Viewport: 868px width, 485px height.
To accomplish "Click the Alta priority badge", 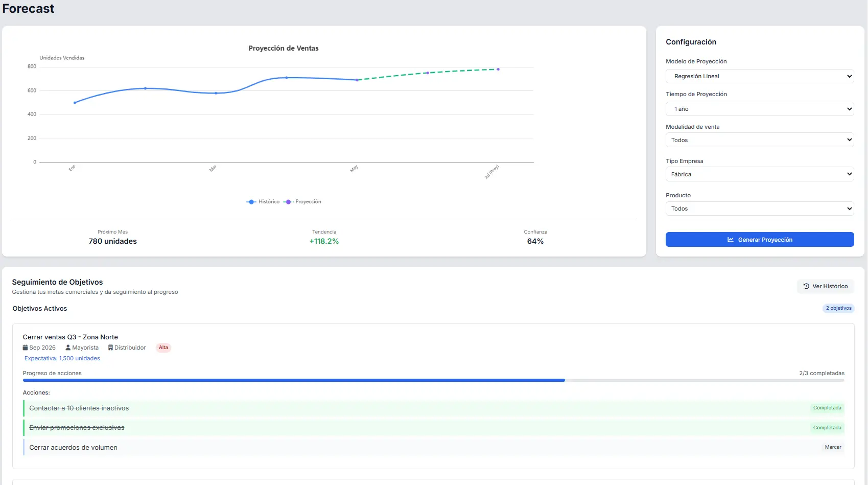I will coord(163,348).
